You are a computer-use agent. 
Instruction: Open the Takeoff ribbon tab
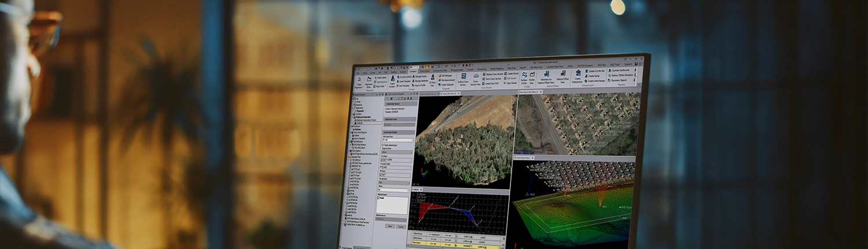523,68
